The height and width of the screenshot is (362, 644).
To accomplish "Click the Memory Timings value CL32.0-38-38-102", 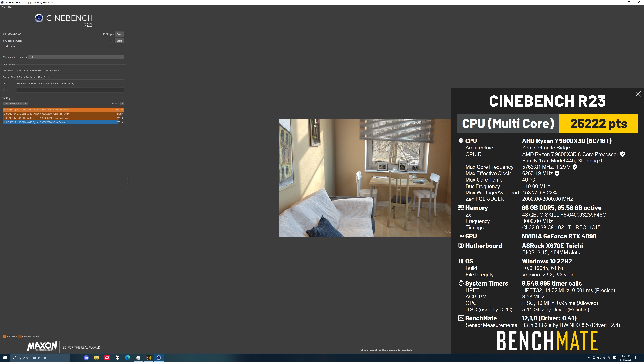I will coord(561,228).
